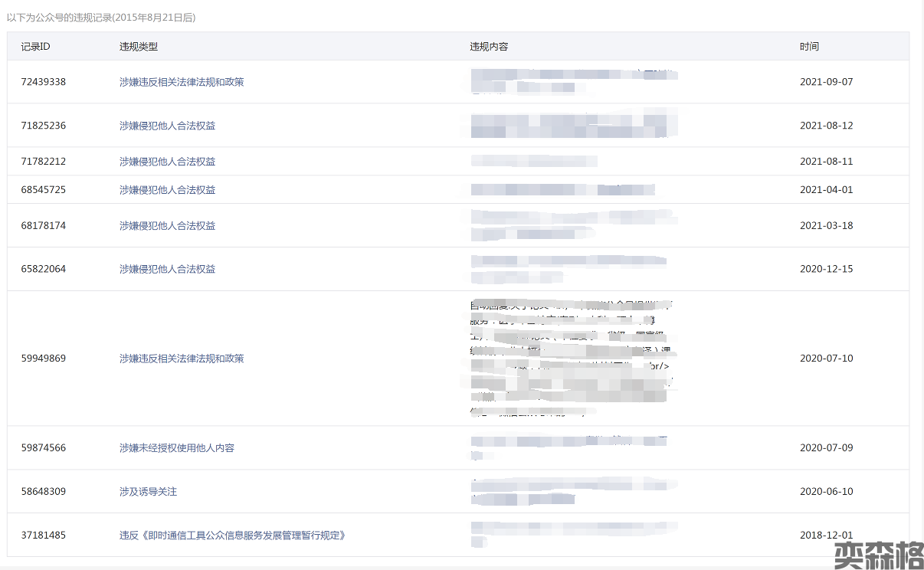Screen dimensions: 924x570
Task: Click the 违规类型 column header
Action: [139, 47]
